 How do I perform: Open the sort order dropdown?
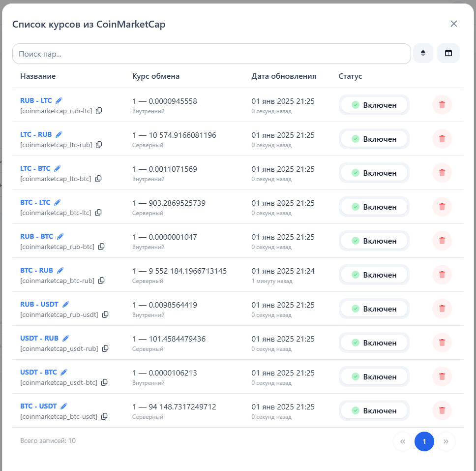tap(423, 53)
